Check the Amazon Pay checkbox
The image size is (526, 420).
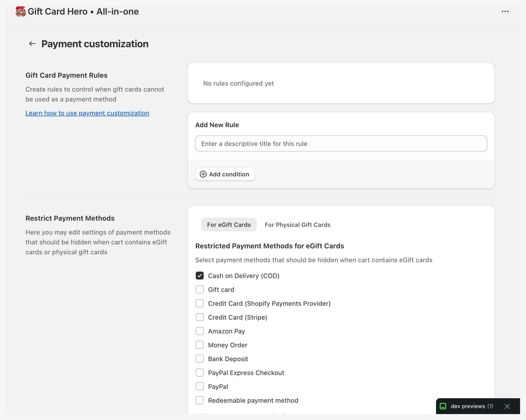tap(199, 331)
